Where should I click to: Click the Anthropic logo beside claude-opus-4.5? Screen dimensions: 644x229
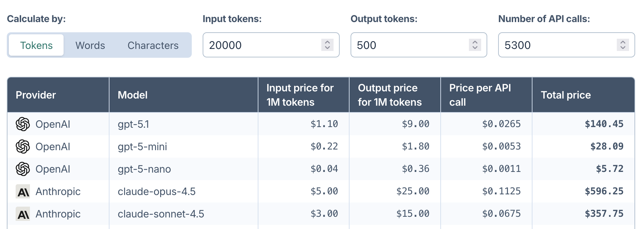pos(23,192)
